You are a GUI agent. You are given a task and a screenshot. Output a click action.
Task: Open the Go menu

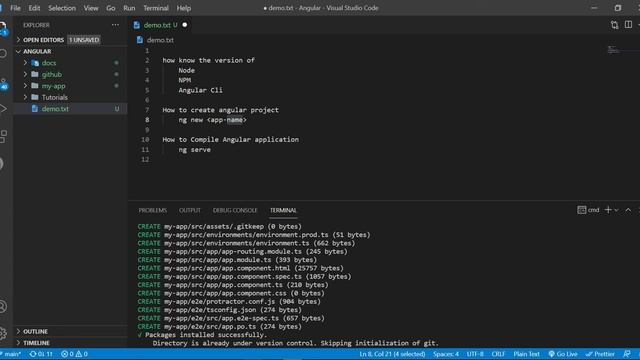(x=111, y=8)
